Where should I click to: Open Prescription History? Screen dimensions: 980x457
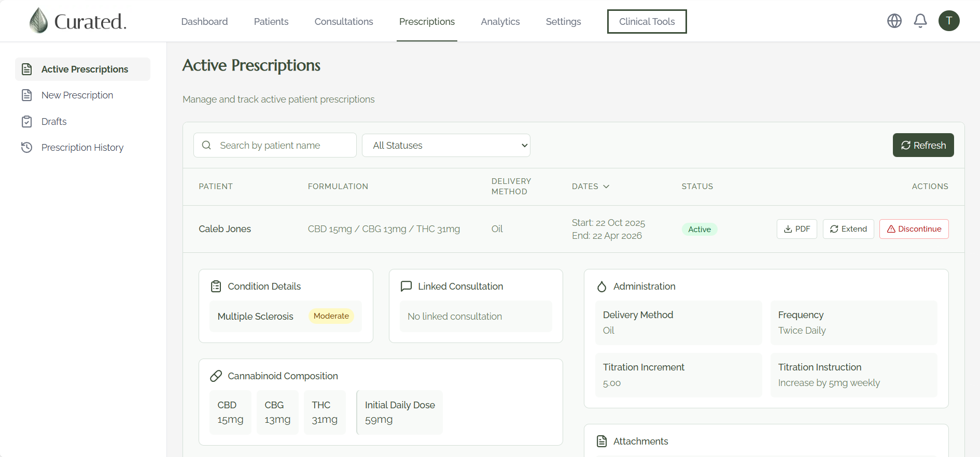pos(82,148)
